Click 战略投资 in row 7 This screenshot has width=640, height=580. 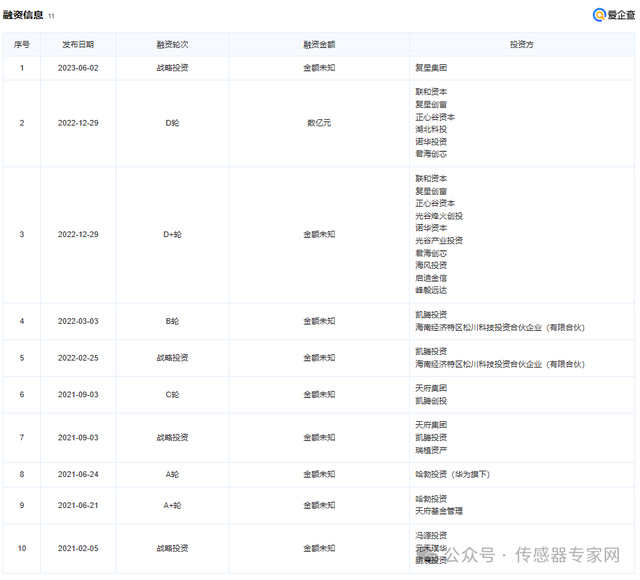[172, 438]
